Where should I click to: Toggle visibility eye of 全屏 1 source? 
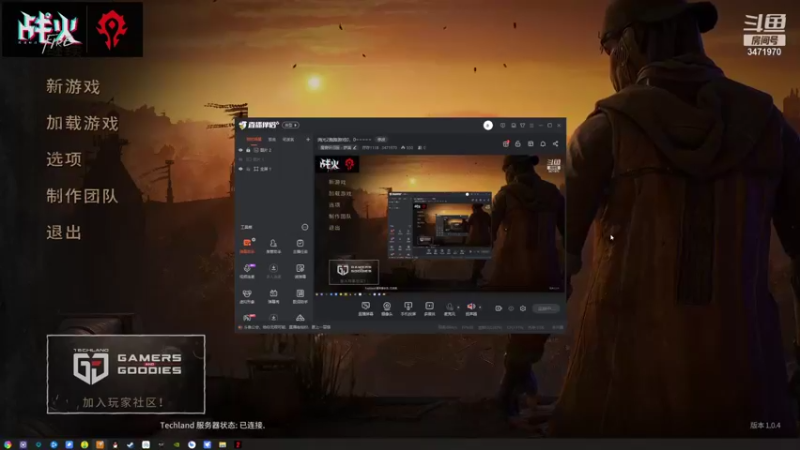[241, 169]
